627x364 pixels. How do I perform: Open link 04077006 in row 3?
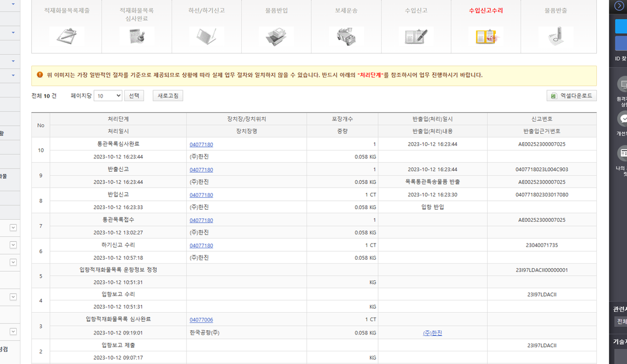click(x=201, y=319)
